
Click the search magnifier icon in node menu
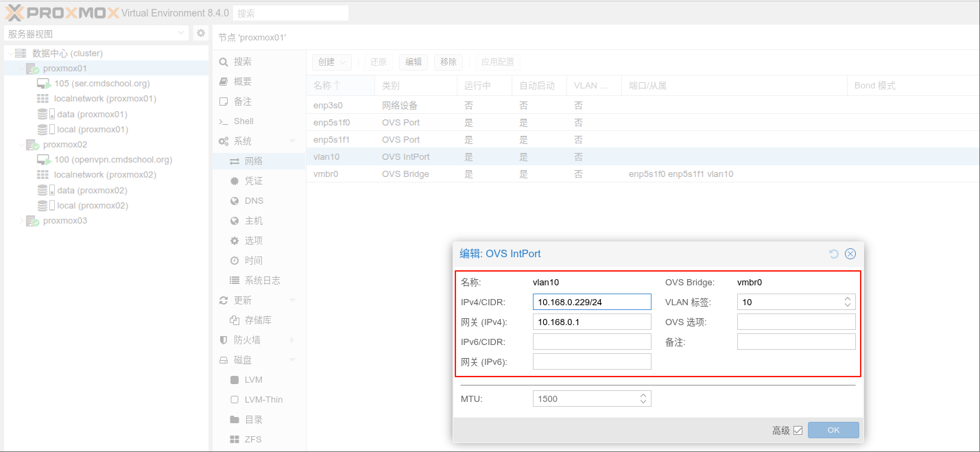pos(224,62)
